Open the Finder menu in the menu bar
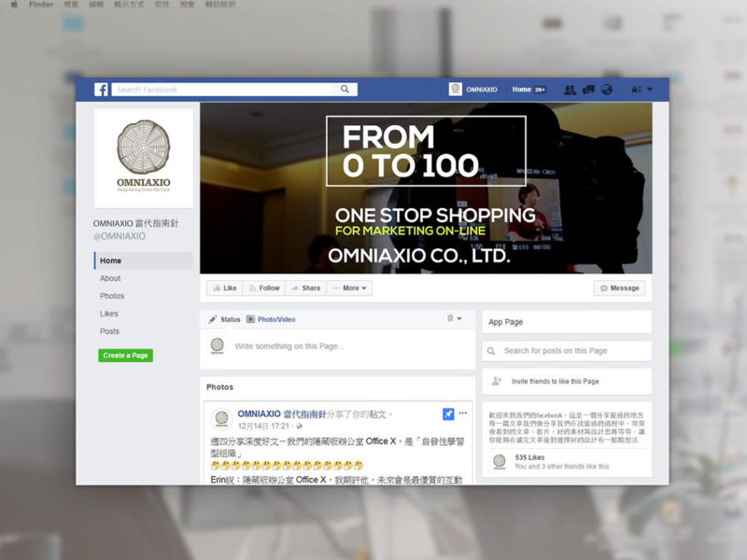The image size is (747, 560). [41, 5]
